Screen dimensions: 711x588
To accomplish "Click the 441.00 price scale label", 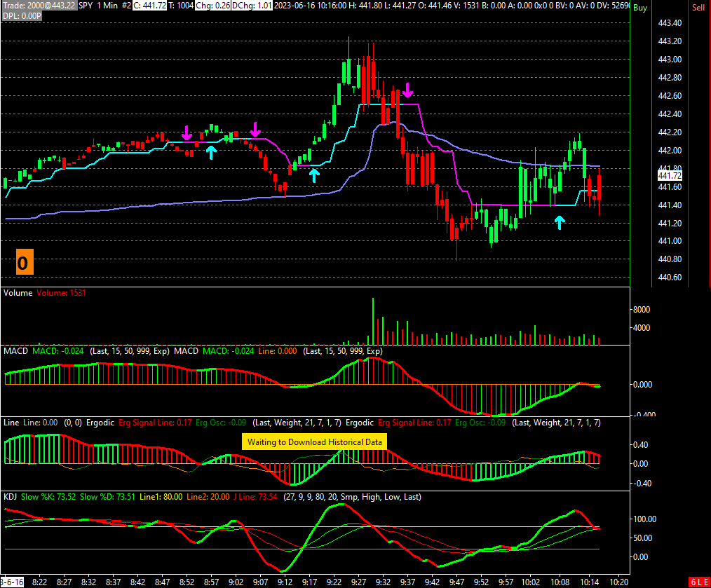I will pyautogui.click(x=670, y=241).
